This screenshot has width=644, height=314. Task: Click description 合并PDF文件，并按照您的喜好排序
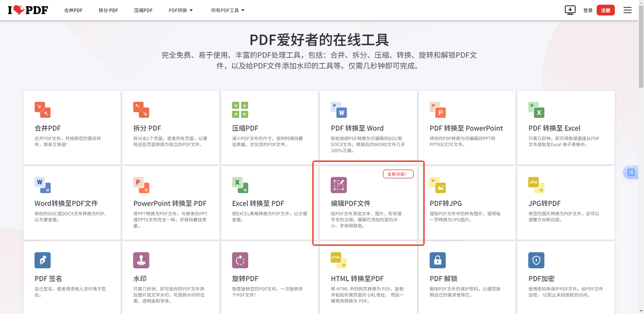(68, 142)
